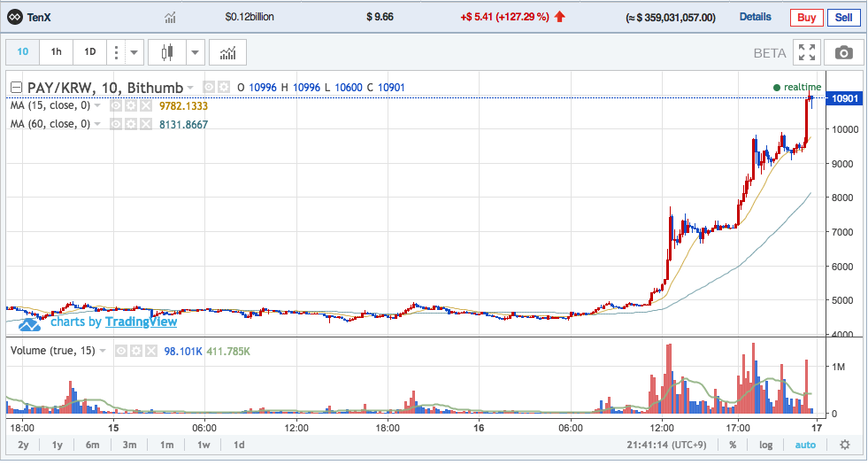
Task: Open settings of the MA 15 indicator
Action: pyautogui.click(x=131, y=106)
